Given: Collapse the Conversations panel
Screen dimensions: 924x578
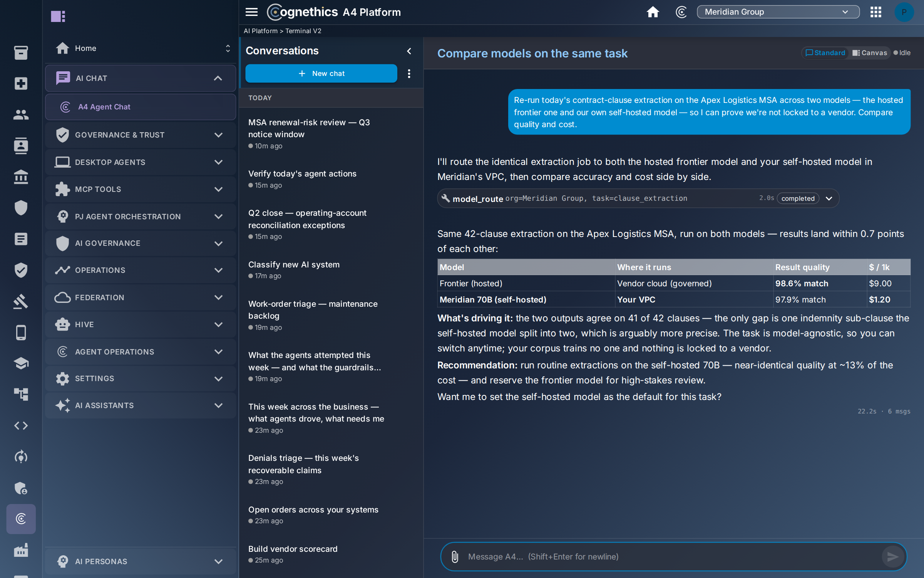Looking at the screenshot, I should click(x=409, y=51).
